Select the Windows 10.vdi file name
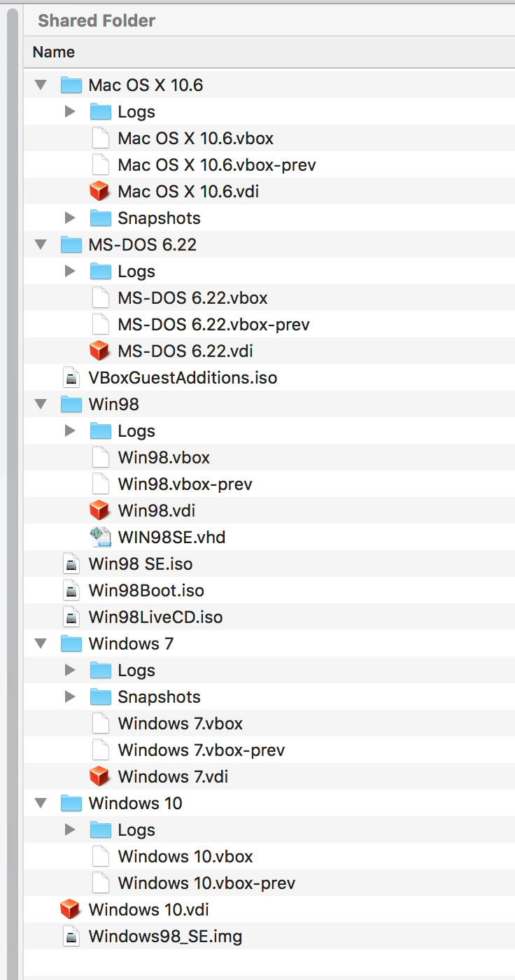515x980 pixels. [148, 910]
